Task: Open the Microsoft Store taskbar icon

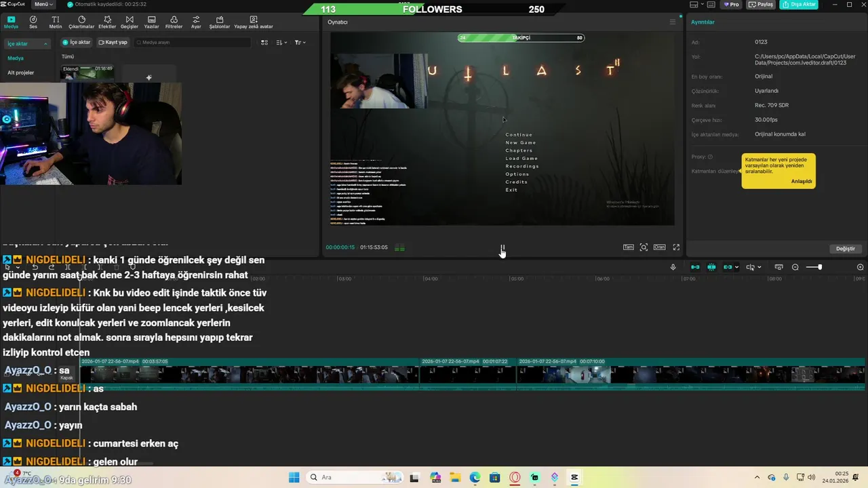Action: click(x=495, y=477)
